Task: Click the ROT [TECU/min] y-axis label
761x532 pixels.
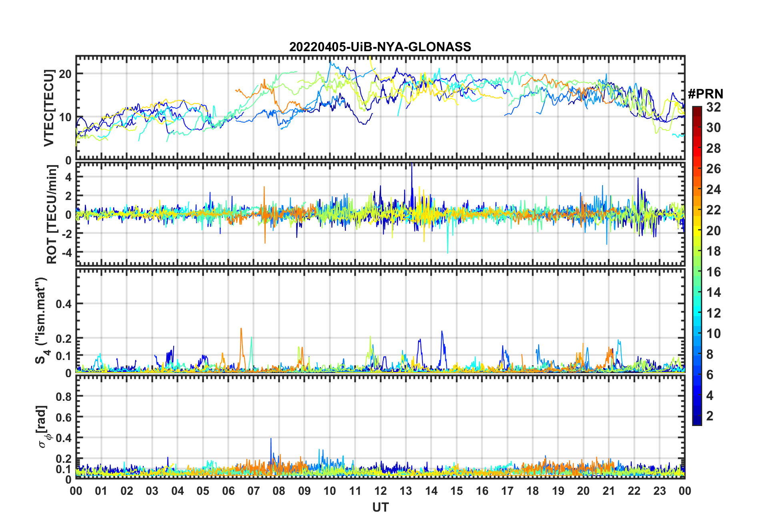Action: point(52,214)
